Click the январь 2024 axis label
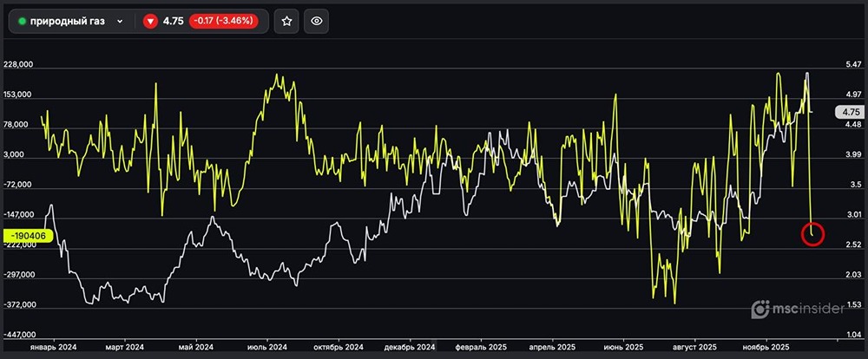 (54, 348)
